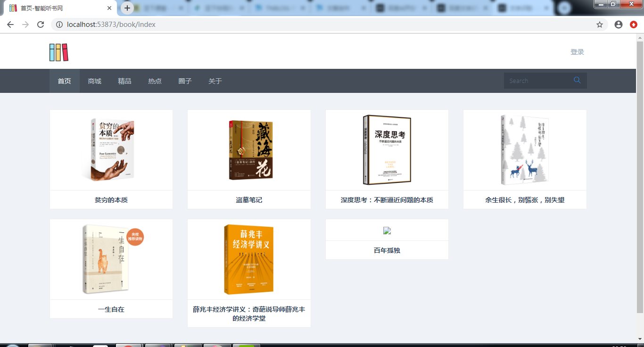Close the 首页-智能听书网 tab

pyautogui.click(x=109, y=8)
